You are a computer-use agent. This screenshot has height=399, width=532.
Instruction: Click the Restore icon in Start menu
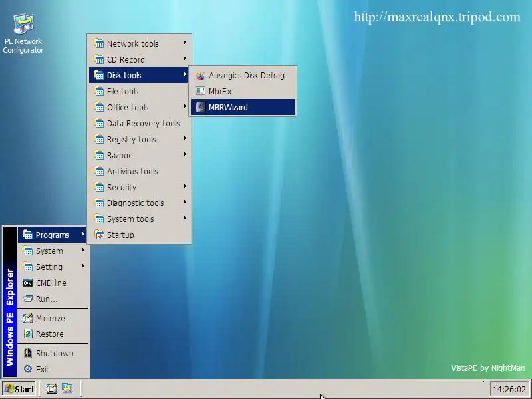click(x=27, y=334)
